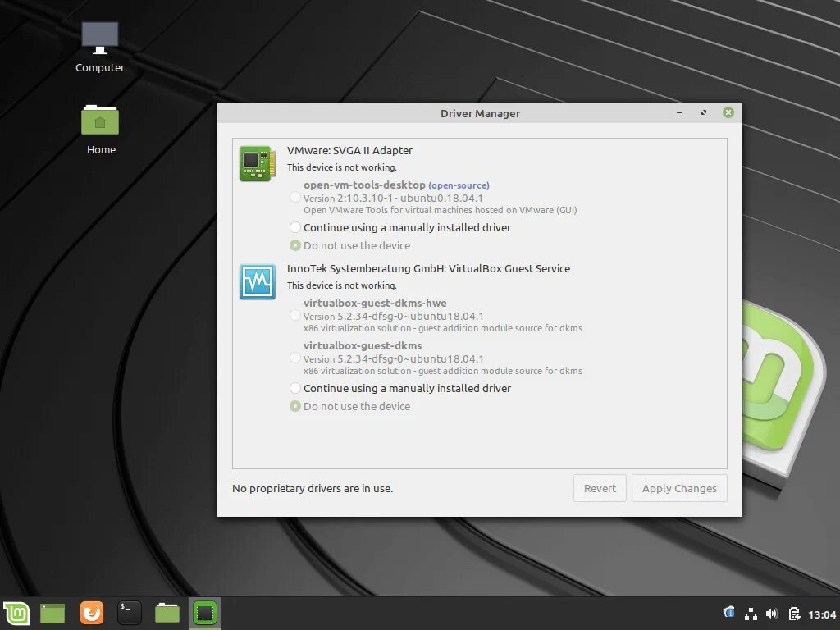Choose virtualbox-guest-dkms driver option
This screenshot has height=630, width=840.
[x=295, y=358]
